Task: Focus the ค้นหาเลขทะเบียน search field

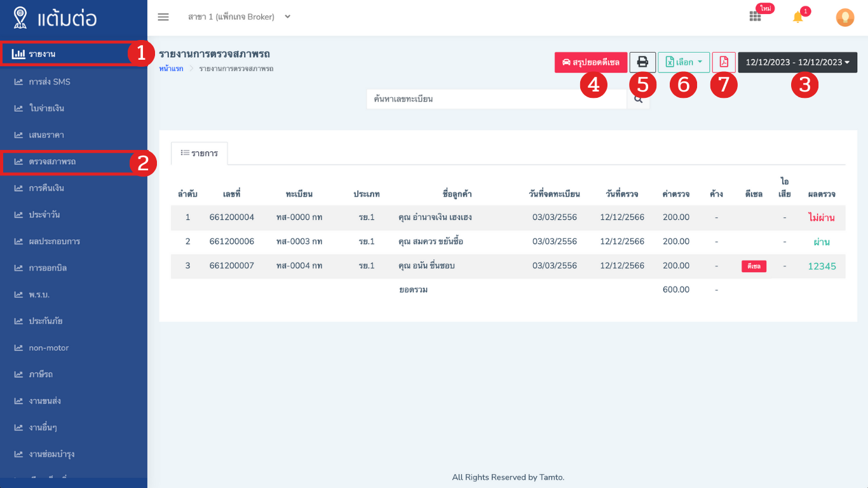Action: [x=496, y=99]
